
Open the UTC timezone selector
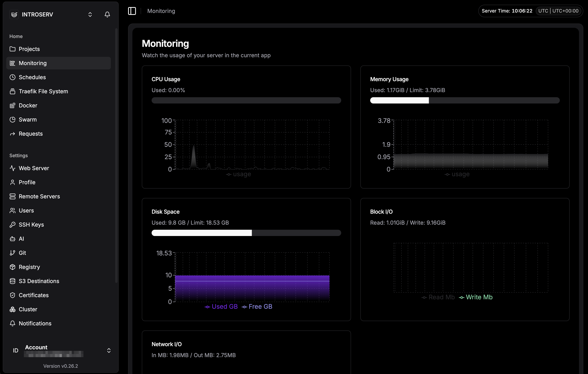click(558, 11)
